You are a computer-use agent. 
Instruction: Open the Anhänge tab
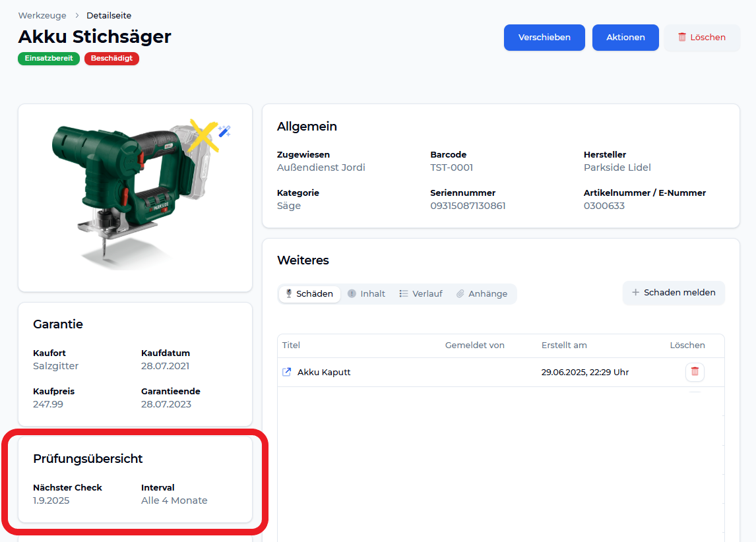[x=482, y=294]
